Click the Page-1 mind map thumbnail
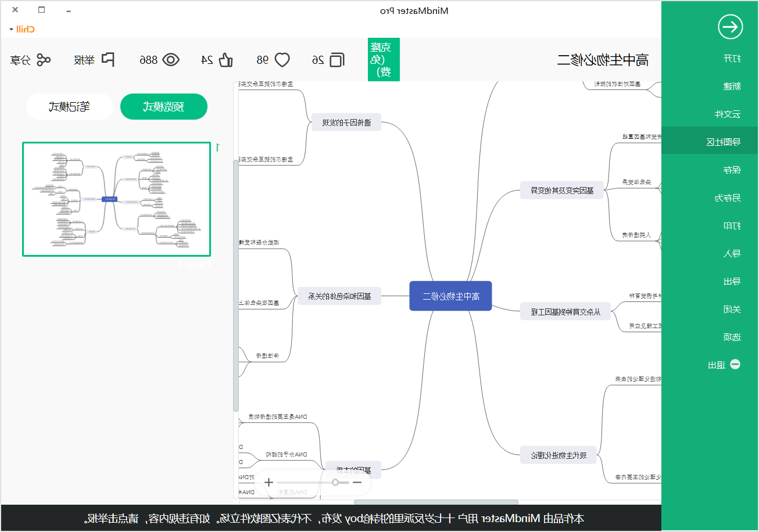 click(117, 199)
